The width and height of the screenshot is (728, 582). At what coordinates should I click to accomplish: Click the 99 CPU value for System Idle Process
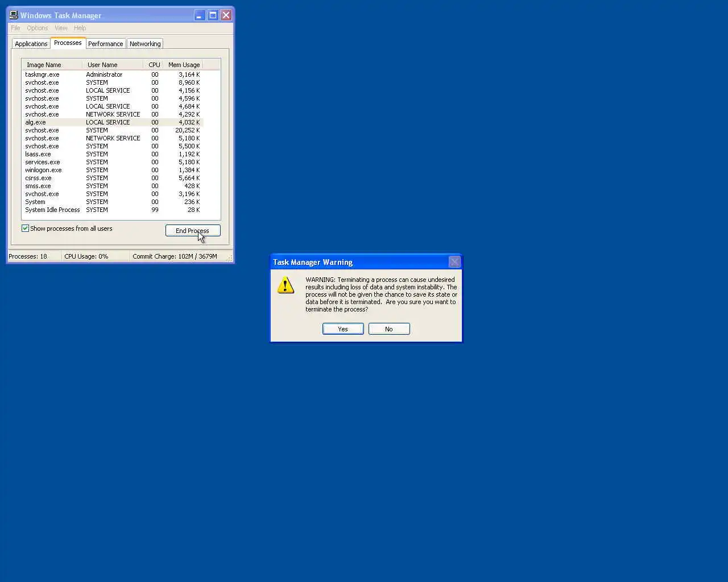click(x=155, y=210)
